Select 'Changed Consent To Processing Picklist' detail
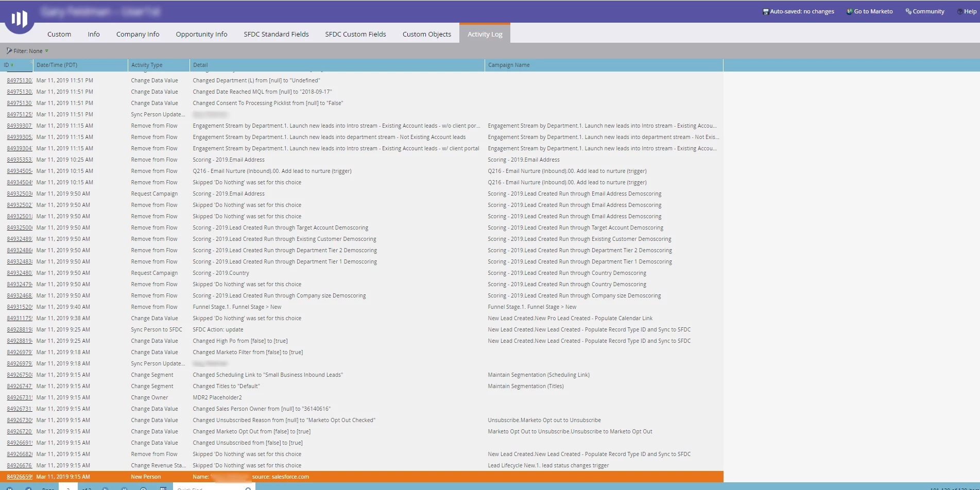The height and width of the screenshot is (490, 980). (x=268, y=103)
